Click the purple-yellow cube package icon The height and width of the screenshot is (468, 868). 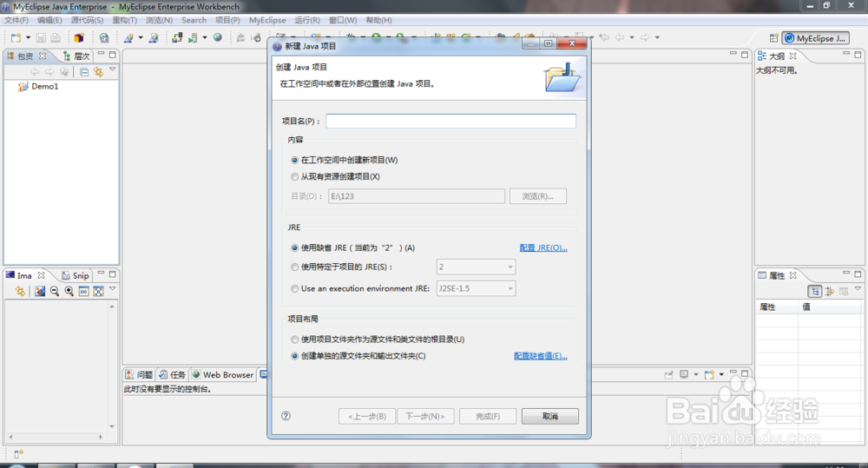point(79,37)
